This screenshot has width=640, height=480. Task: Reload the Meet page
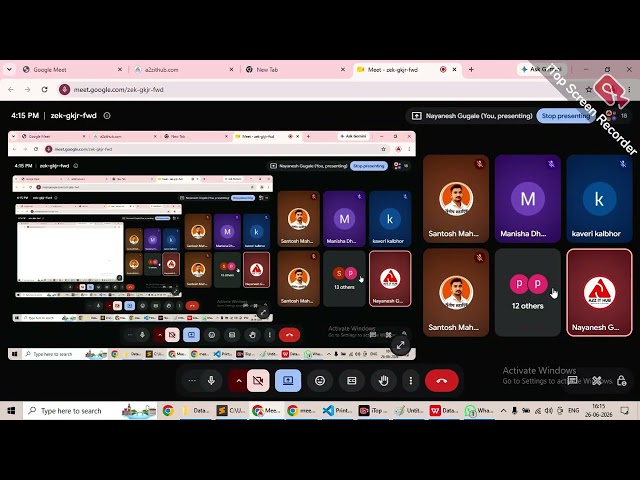click(x=44, y=89)
